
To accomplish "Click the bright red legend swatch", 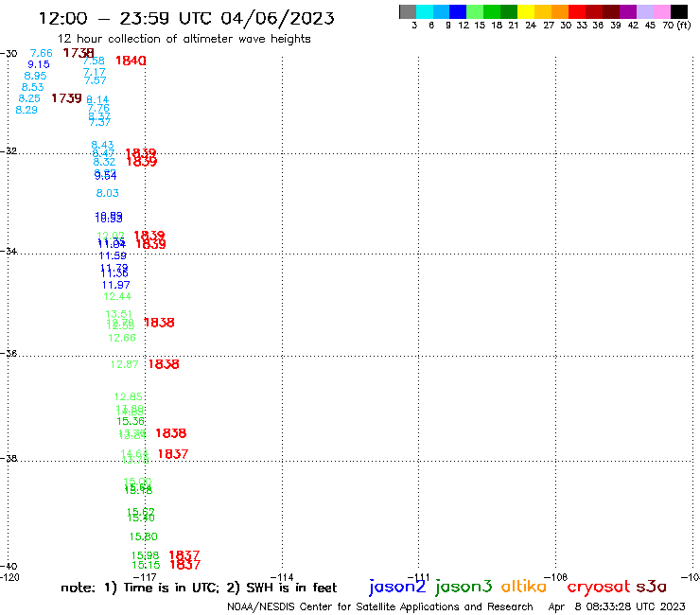I will click(x=577, y=11).
